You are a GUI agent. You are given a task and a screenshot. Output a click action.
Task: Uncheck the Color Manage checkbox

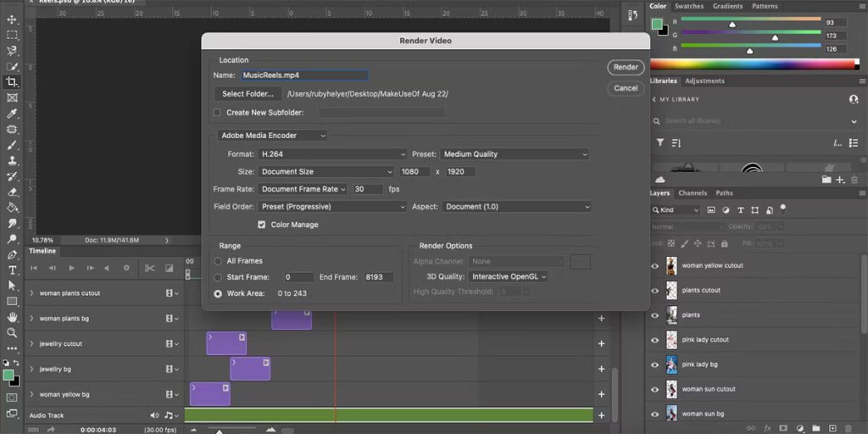pyautogui.click(x=262, y=225)
